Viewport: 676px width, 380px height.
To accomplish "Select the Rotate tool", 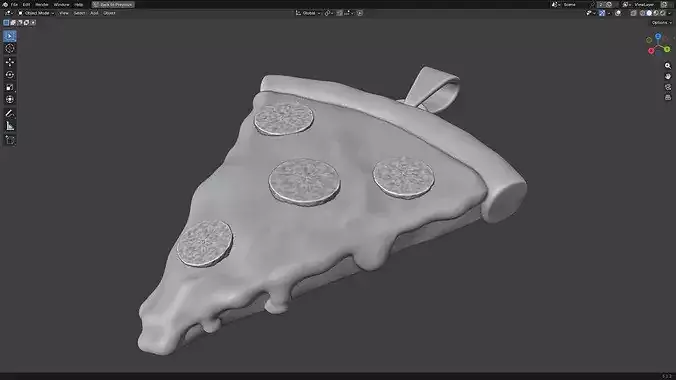I will point(9,75).
